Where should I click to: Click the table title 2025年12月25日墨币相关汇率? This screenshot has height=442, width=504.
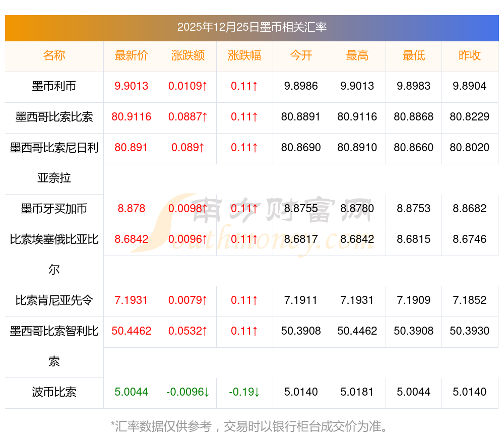click(x=251, y=27)
